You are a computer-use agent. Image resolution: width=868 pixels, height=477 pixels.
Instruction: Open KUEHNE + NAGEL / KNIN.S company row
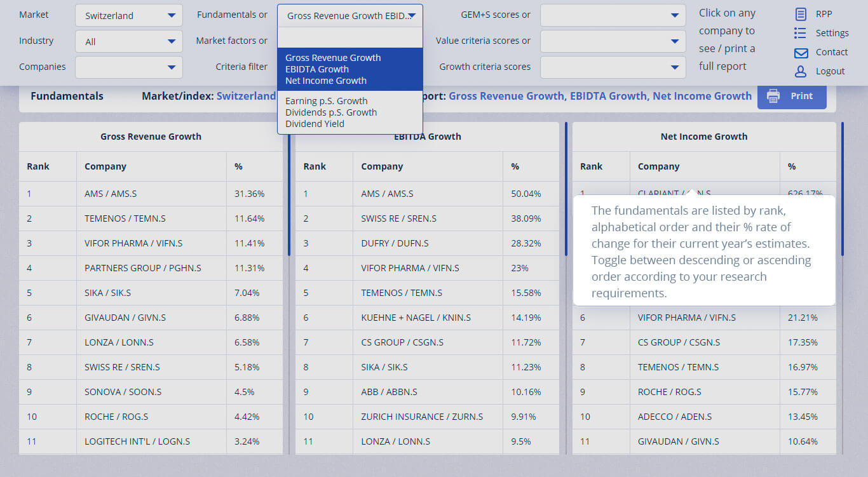pyautogui.click(x=416, y=318)
